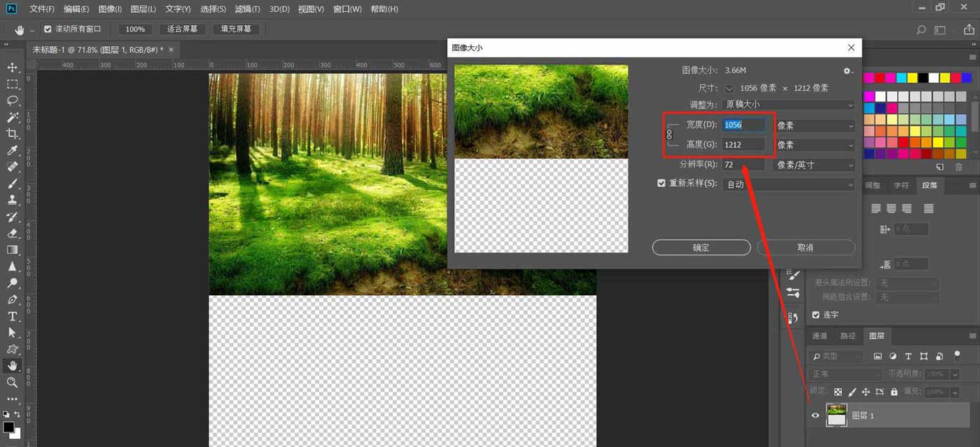Open the 像素/英寸 resolution unit dropdown
980x447 pixels.
(x=815, y=165)
